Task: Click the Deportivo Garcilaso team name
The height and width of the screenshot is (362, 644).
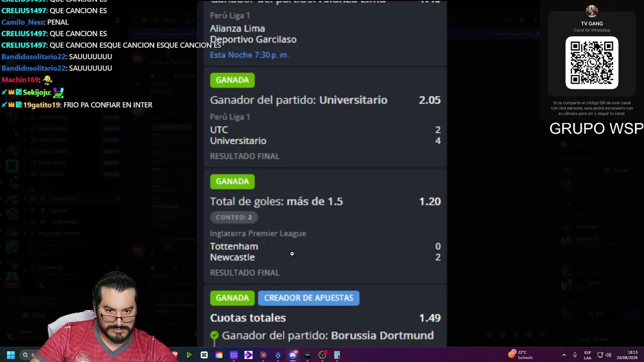Action: click(x=253, y=39)
